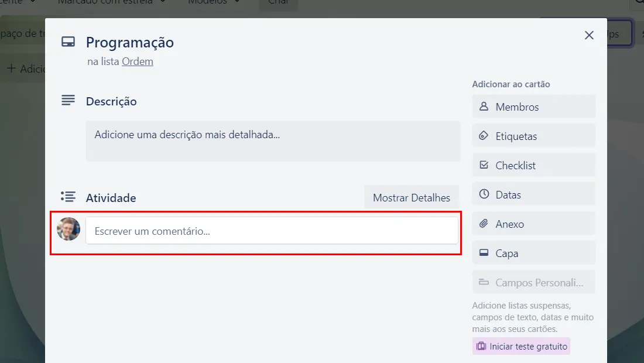Open Modelos dropdown in top bar
The height and width of the screenshot is (363, 644).
coord(214,2)
